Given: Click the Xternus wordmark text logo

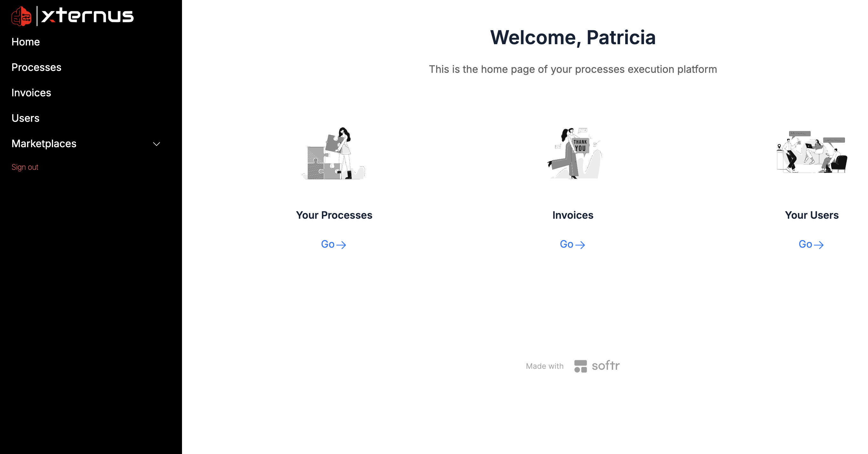Looking at the screenshot, I should tap(87, 16).
